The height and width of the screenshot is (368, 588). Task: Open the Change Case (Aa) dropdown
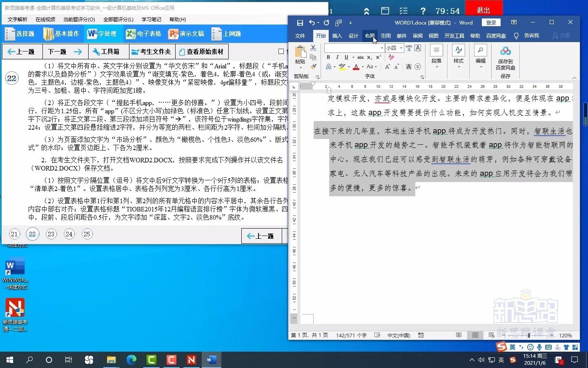371,66
